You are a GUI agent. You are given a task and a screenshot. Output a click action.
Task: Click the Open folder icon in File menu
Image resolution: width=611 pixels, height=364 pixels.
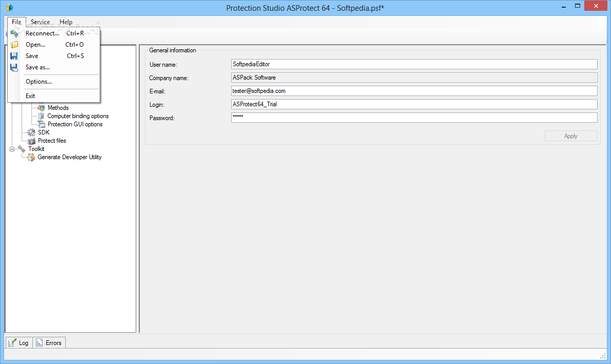pos(14,45)
